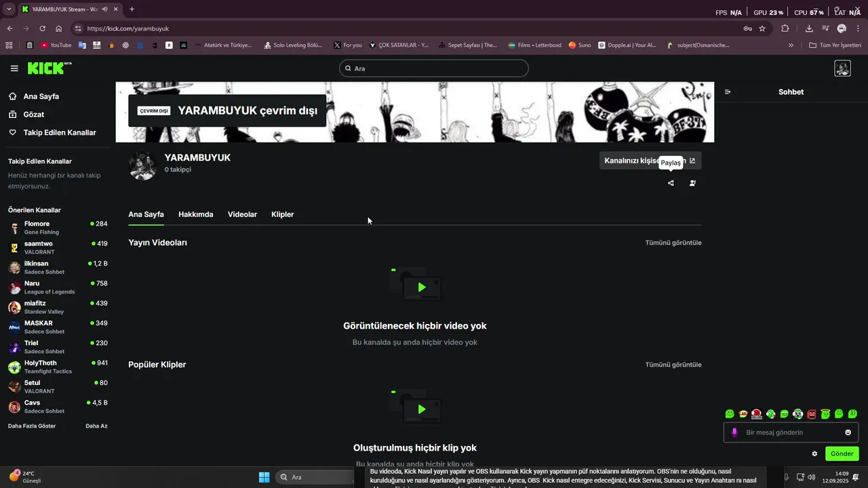
Task: Open browser three-dot menu
Action: tap(858, 28)
